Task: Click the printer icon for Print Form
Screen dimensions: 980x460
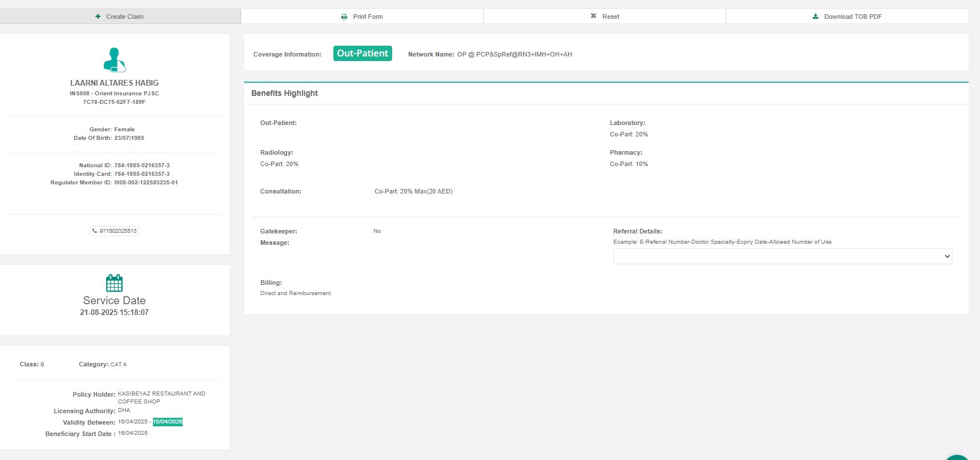Action: (344, 17)
